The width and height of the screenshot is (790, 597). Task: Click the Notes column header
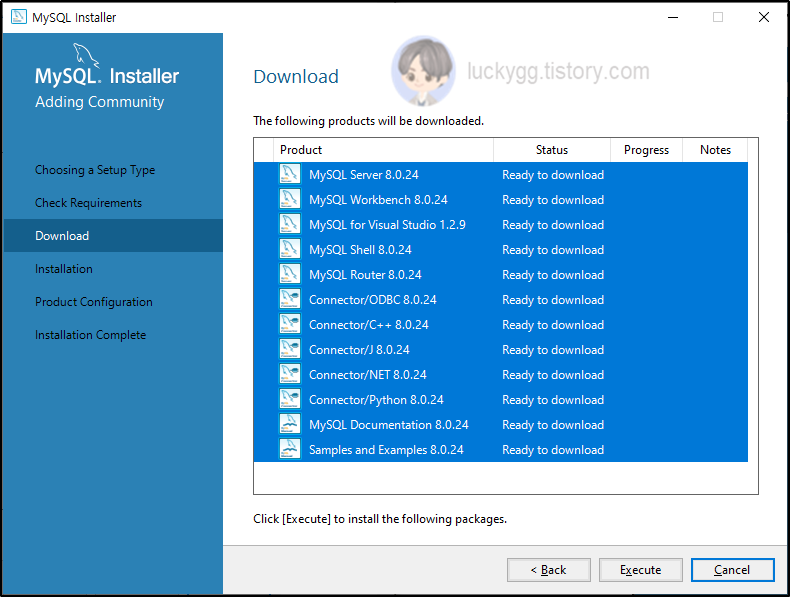(715, 150)
